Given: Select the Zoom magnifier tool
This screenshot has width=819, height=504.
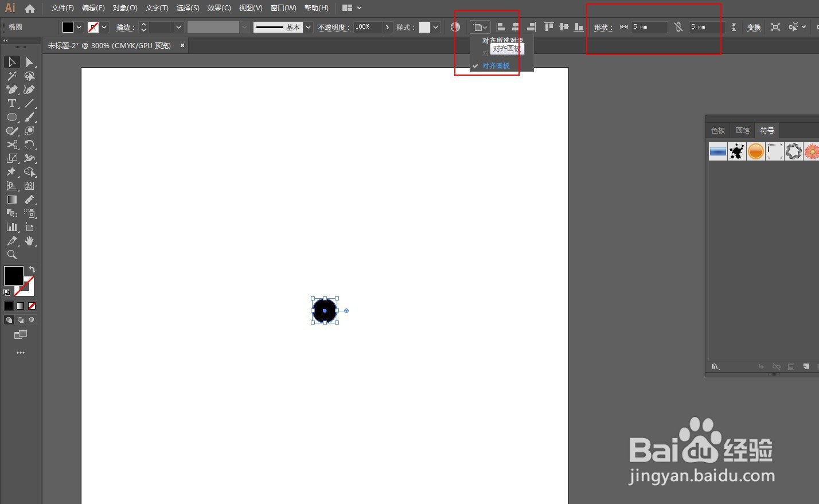Looking at the screenshot, I should pos(12,255).
